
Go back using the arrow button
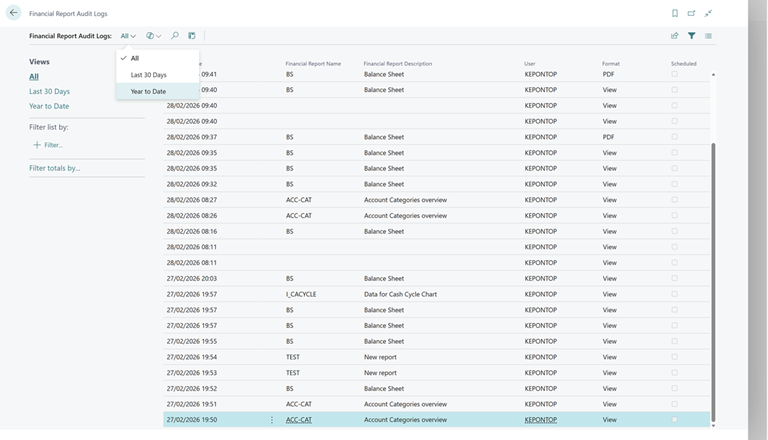[13, 13]
